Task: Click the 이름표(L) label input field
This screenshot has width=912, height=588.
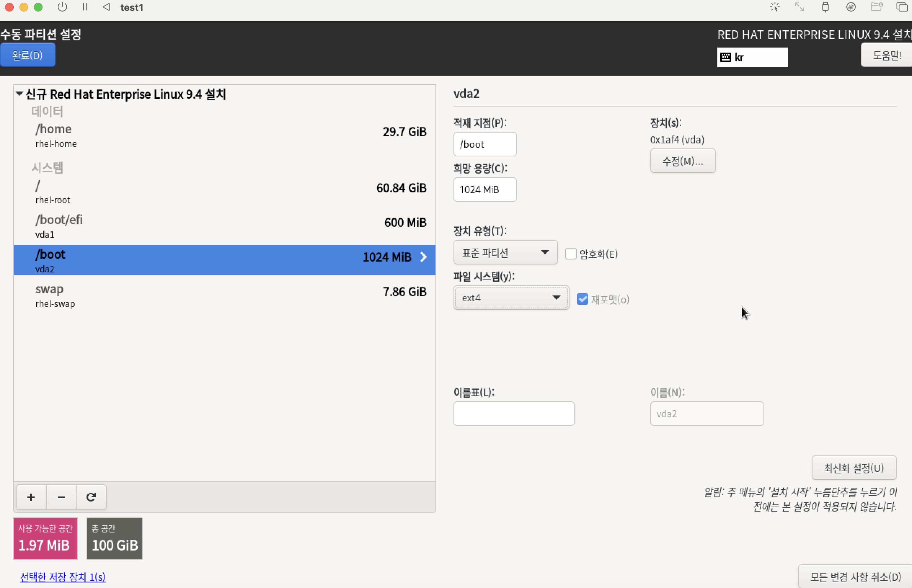Action: (513, 414)
